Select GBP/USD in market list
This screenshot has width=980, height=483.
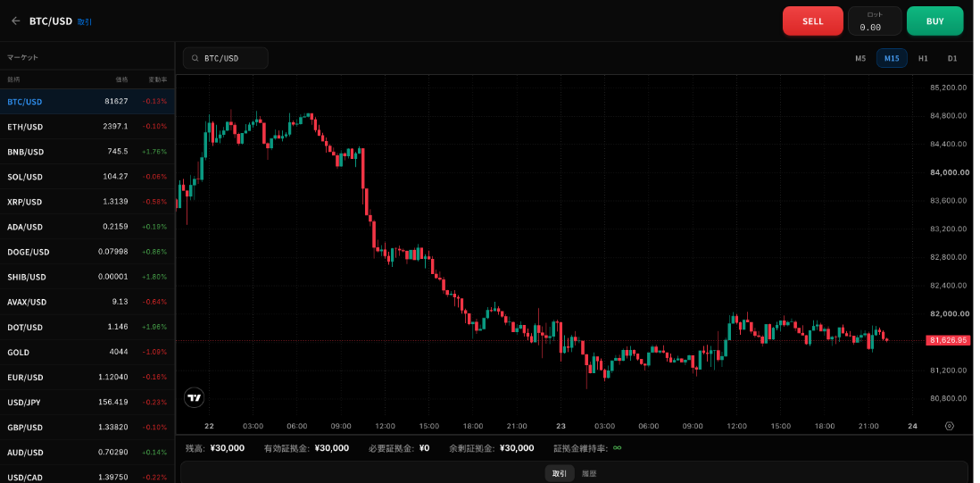87,427
